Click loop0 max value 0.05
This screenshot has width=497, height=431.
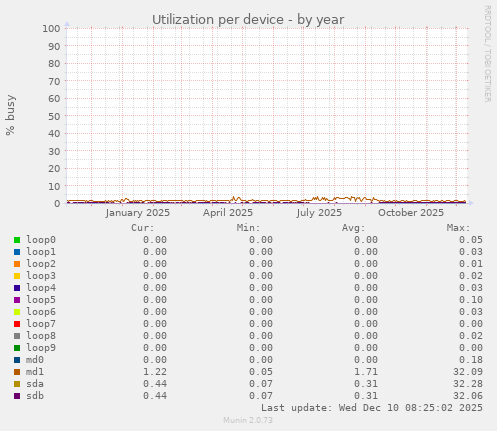click(471, 240)
